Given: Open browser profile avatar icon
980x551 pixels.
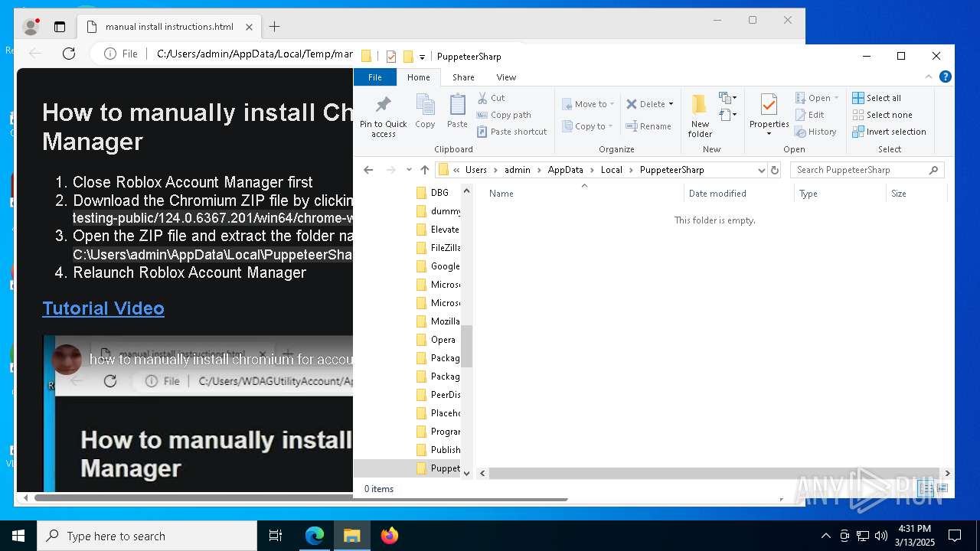Looking at the screenshot, I should tap(31, 27).
